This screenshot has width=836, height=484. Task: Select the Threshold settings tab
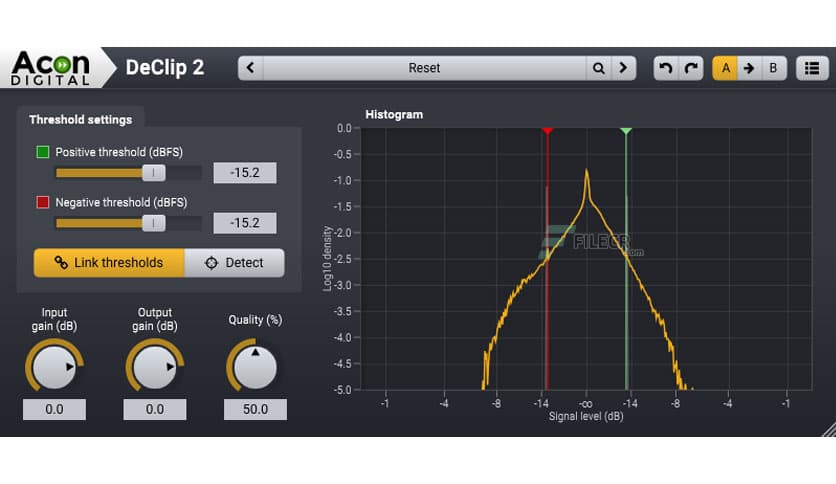(x=80, y=119)
